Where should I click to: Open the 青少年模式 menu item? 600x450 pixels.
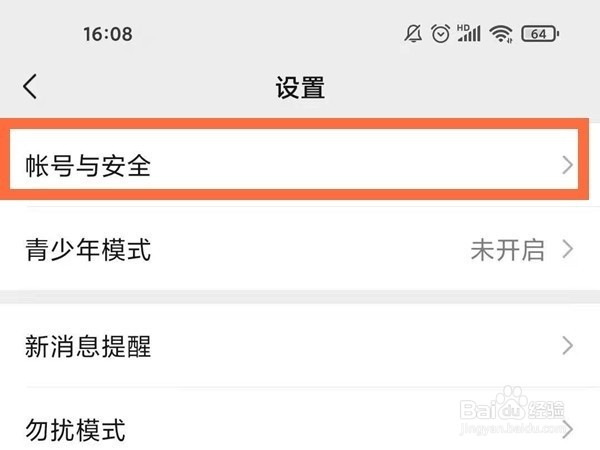pos(88,249)
